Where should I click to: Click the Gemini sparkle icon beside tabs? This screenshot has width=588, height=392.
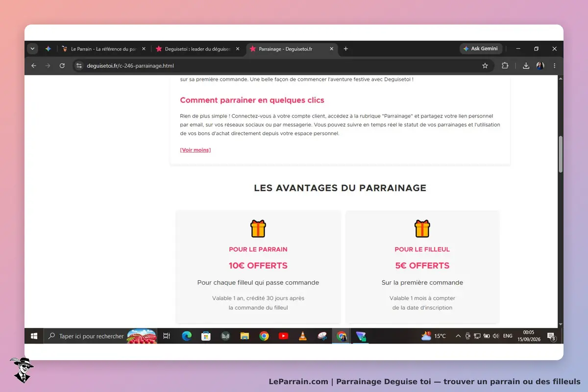pos(48,49)
